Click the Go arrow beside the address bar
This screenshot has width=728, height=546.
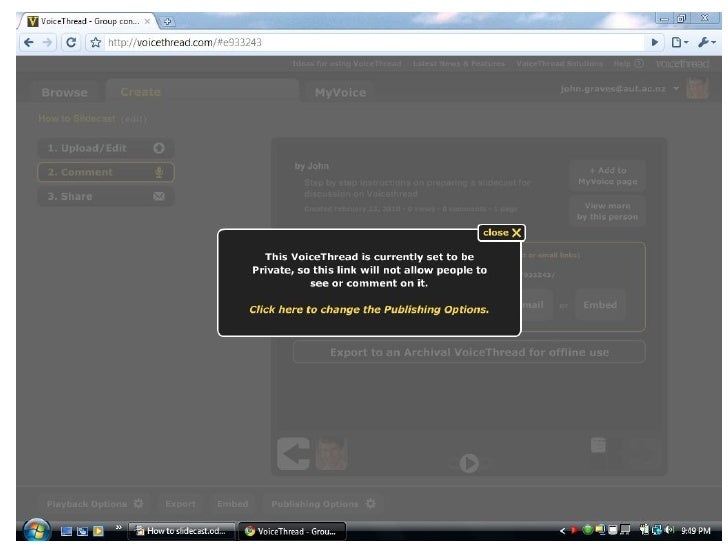(x=655, y=43)
